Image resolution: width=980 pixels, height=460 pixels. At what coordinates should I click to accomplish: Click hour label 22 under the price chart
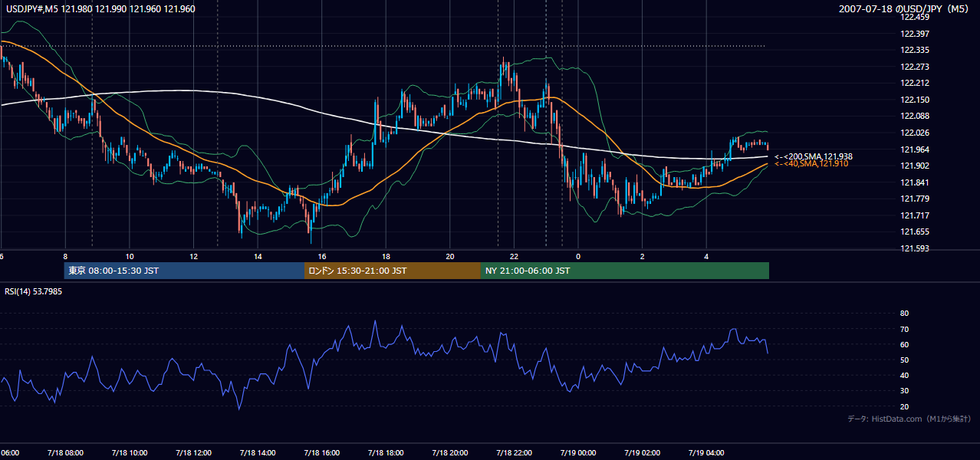pyautogui.click(x=514, y=257)
